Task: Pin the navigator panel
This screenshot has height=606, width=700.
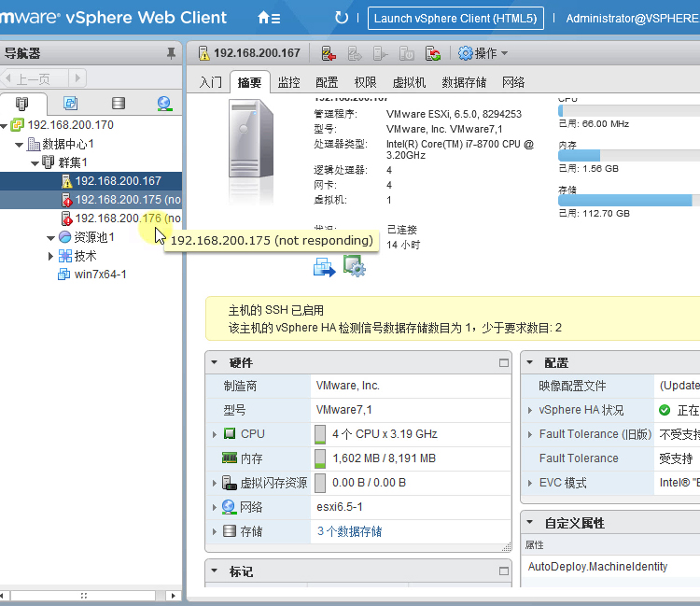Action: tap(171, 53)
